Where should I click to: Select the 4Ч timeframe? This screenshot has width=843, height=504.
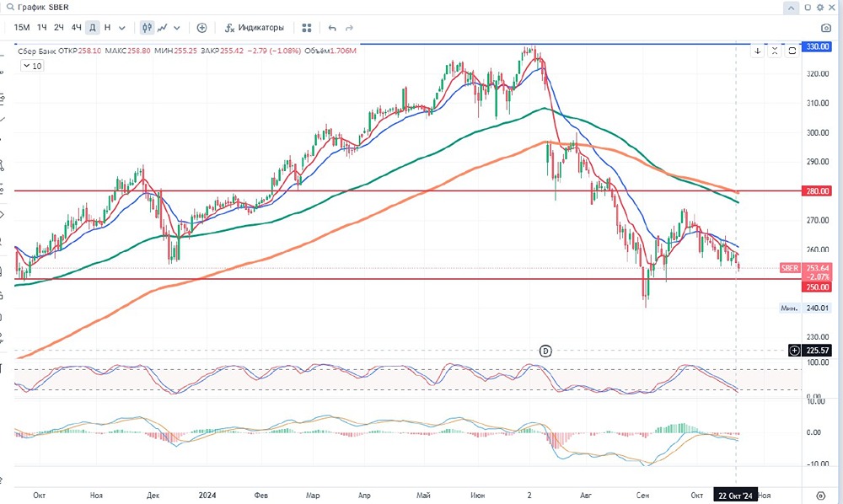(77, 28)
